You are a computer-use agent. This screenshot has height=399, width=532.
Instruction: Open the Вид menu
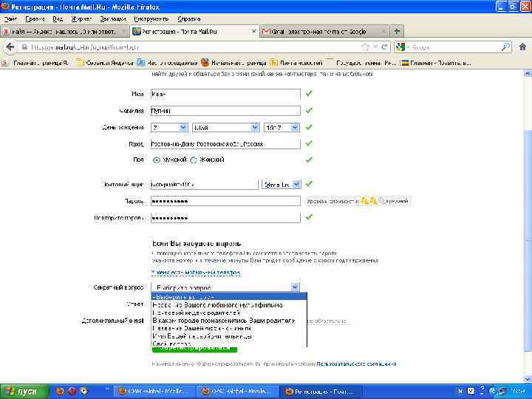click(x=58, y=19)
